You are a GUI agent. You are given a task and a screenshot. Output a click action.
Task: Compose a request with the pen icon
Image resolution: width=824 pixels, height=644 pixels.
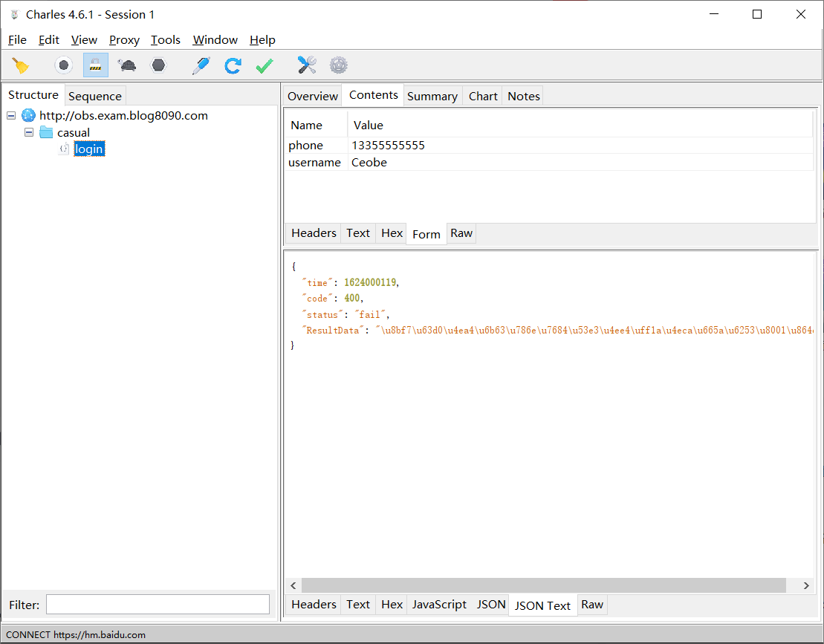[x=201, y=65]
